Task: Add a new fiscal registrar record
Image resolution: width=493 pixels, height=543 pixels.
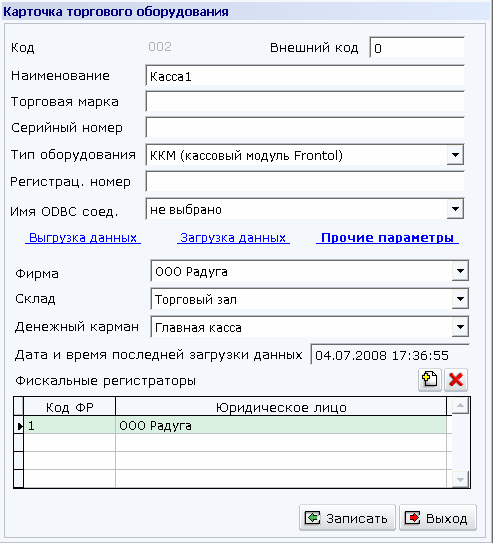Action: click(x=430, y=380)
